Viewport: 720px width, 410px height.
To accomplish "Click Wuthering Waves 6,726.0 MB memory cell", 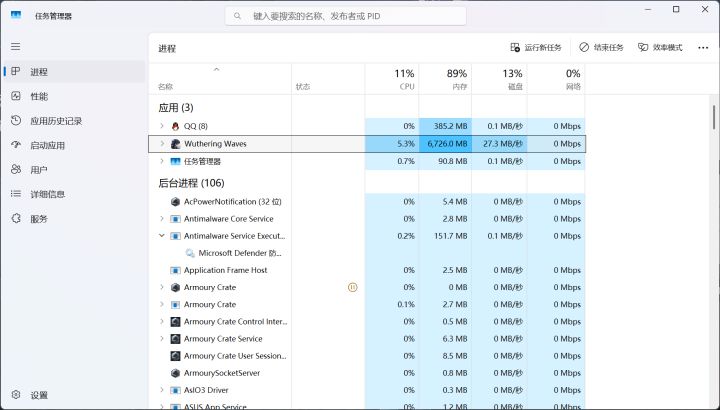I will (445, 144).
